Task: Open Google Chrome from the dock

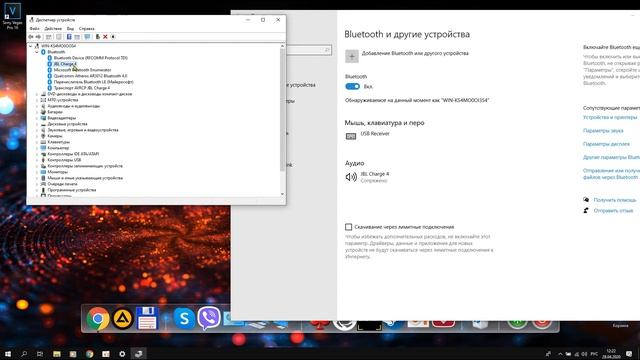Action: 98,319
